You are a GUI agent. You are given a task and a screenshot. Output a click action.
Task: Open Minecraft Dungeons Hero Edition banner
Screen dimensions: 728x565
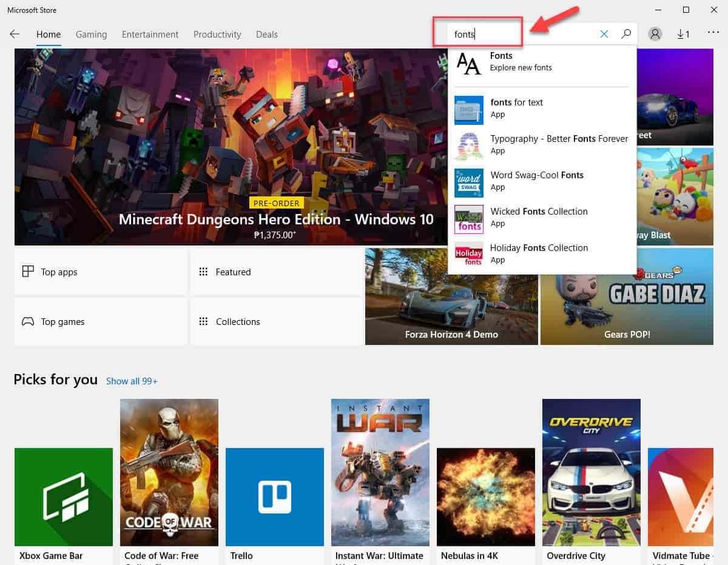click(x=231, y=147)
